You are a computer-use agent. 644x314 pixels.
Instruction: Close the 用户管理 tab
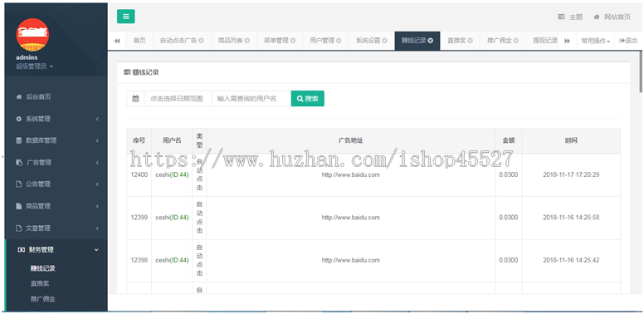339,41
